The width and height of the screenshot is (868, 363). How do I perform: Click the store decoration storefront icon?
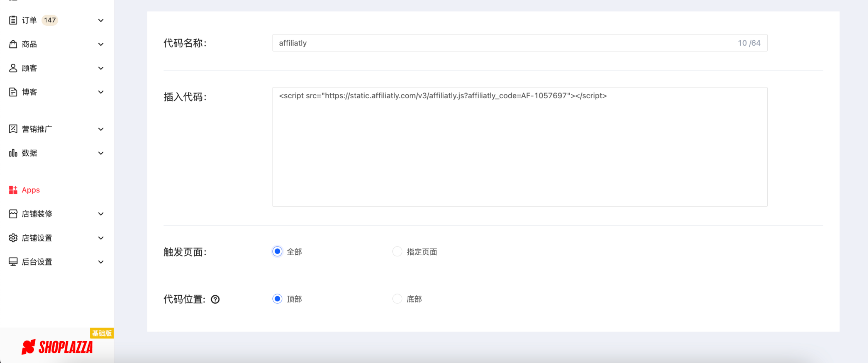pyautogui.click(x=13, y=214)
